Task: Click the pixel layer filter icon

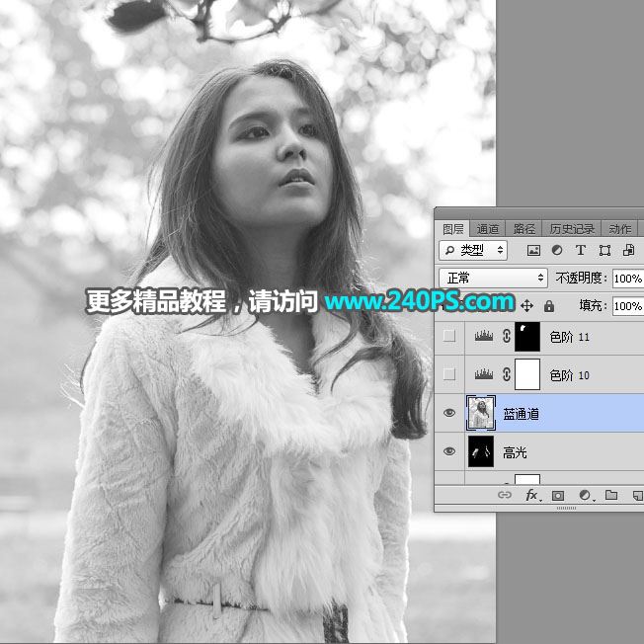Action: point(534,251)
